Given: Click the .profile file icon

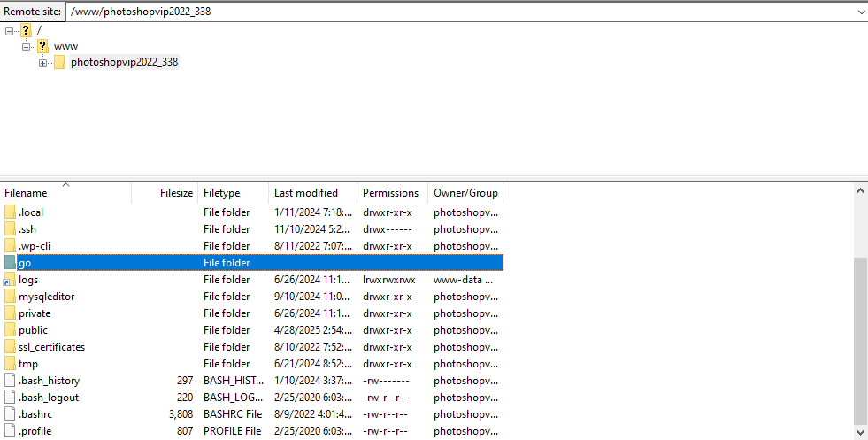Looking at the screenshot, I should coord(10,431).
